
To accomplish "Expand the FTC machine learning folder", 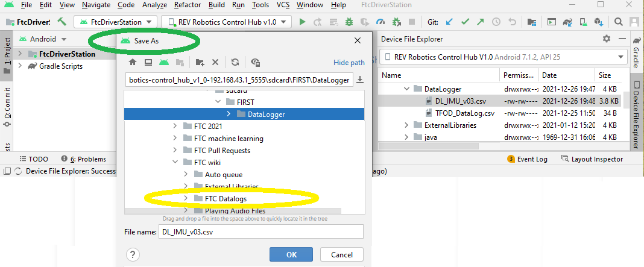I will [175, 138].
